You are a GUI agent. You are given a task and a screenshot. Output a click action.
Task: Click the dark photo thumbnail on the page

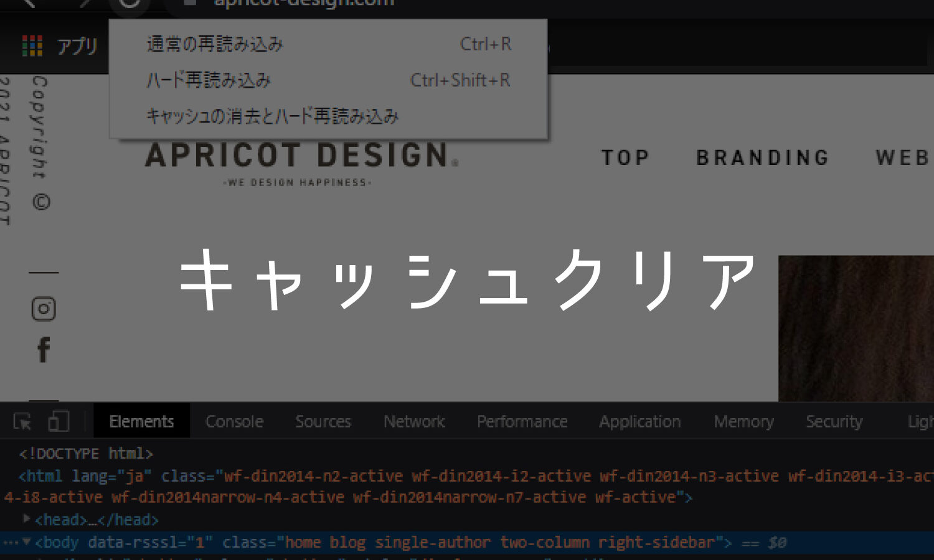tap(856, 328)
